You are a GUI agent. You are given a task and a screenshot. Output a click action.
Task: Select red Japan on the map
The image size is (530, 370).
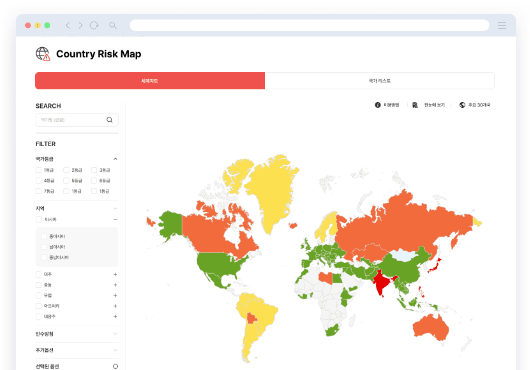click(434, 266)
